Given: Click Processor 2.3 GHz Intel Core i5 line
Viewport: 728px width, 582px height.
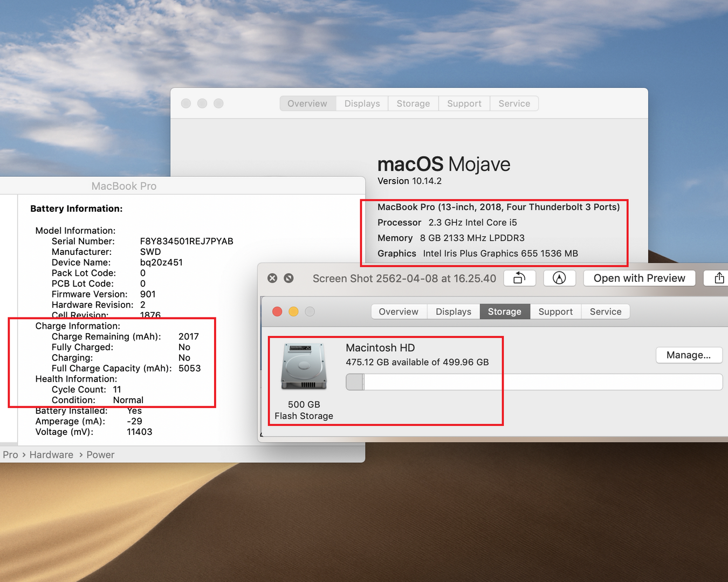Looking at the screenshot, I should (447, 223).
